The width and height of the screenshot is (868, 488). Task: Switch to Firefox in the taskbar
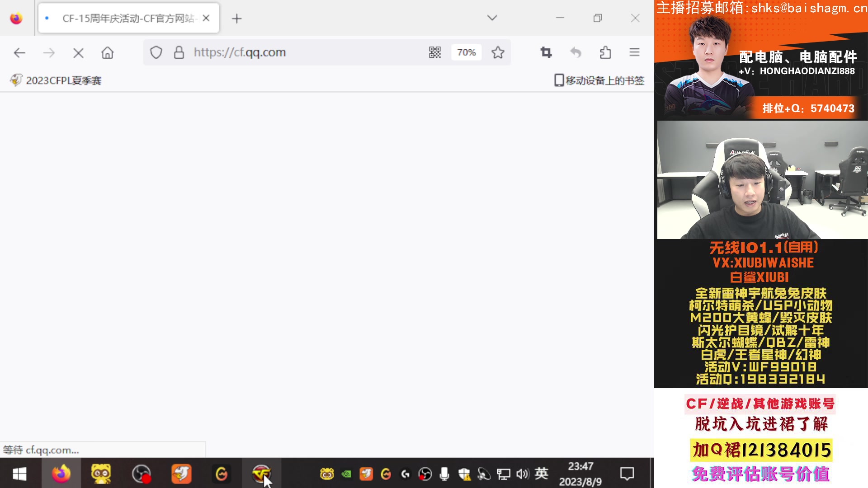click(61, 474)
